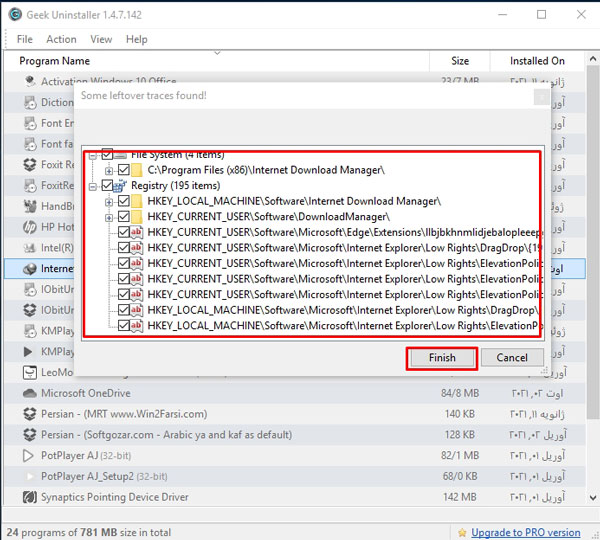The height and width of the screenshot is (540, 600).
Task: Select Microsoft OneDrive 84/8 MB size cell
Action: coord(460,393)
